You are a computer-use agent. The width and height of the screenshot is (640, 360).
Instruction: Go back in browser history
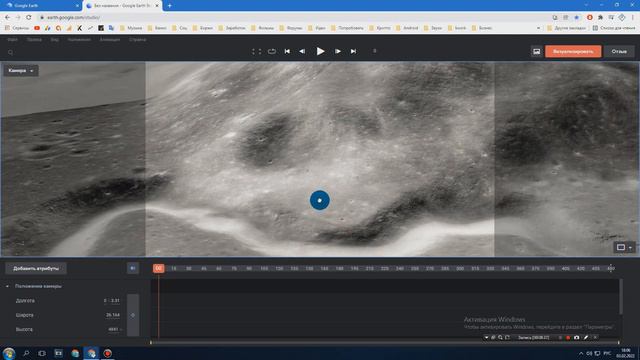coord(7,17)
